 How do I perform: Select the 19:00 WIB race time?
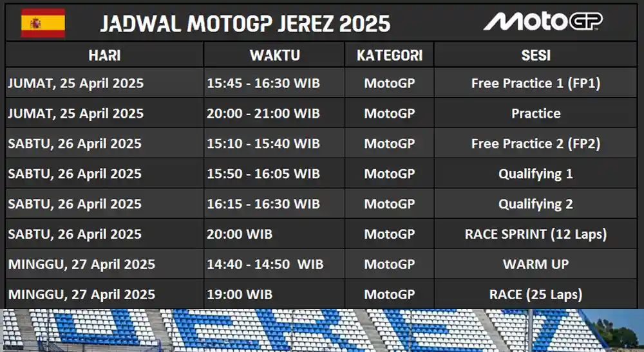coord(274,294)
